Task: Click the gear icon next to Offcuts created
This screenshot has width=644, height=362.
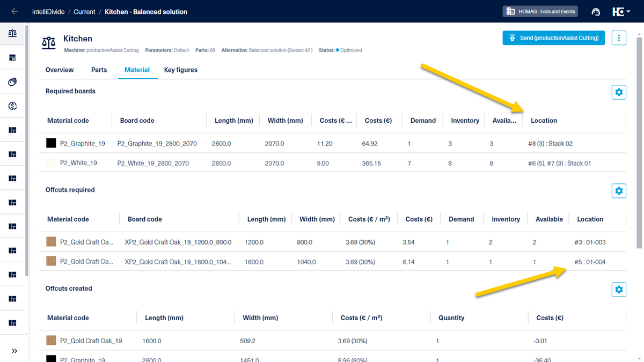Action: click(x=618, y=289)
